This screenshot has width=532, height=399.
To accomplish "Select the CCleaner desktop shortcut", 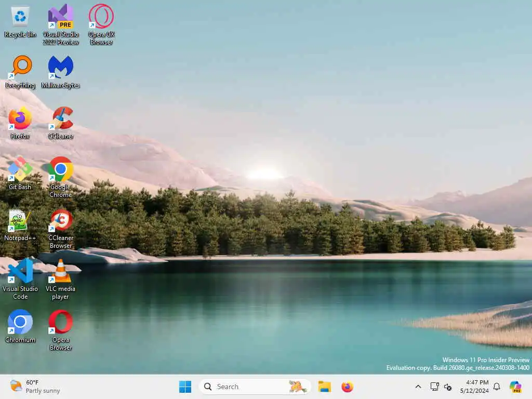I will tap(61, 123).
